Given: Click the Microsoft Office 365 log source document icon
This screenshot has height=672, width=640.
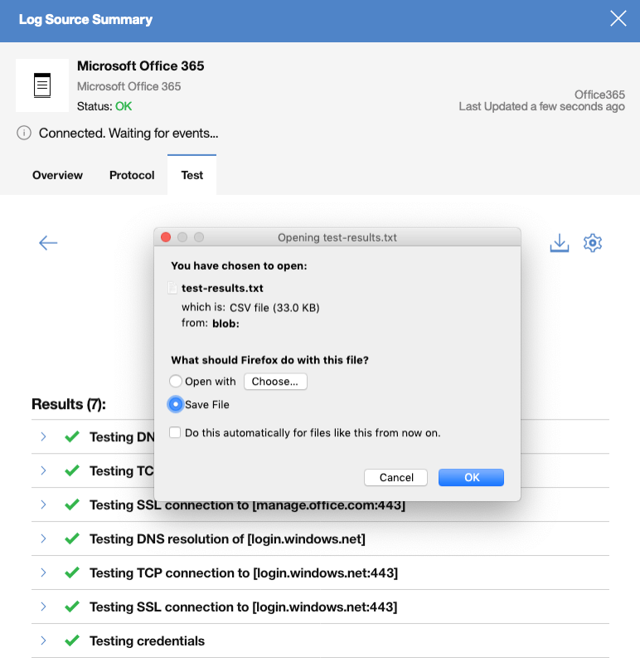Looking at the screenshot, I should pyautogui.click(x=42, y=85).
